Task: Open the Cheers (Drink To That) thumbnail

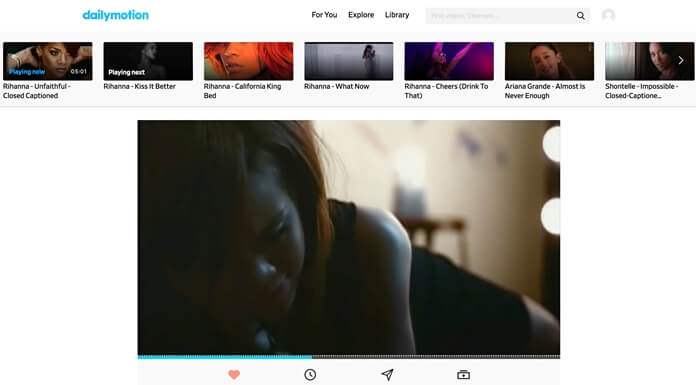Action: 449,61
